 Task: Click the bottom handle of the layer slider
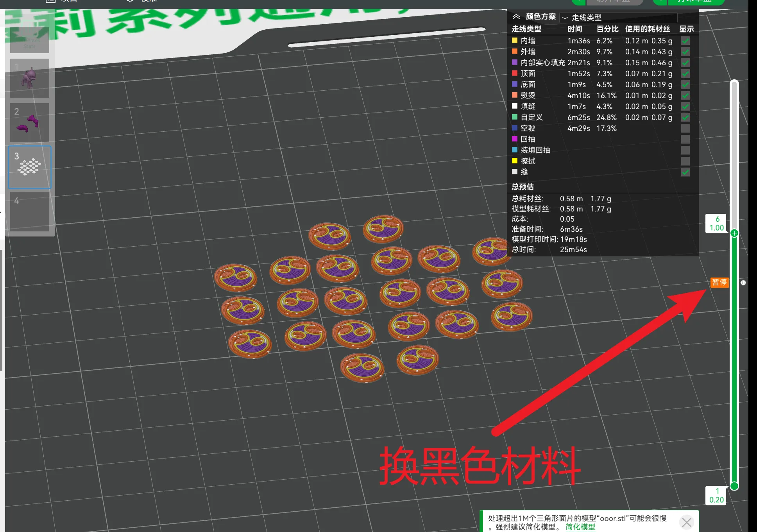(734, 486)
